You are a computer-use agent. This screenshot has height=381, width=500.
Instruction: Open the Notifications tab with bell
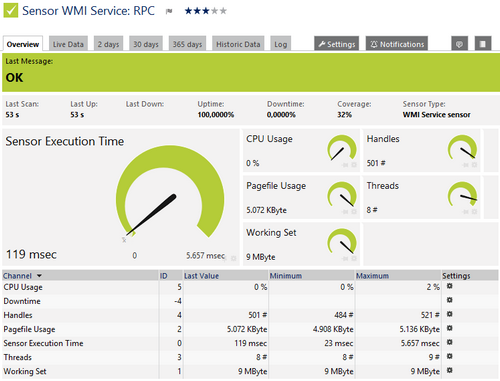397,44
